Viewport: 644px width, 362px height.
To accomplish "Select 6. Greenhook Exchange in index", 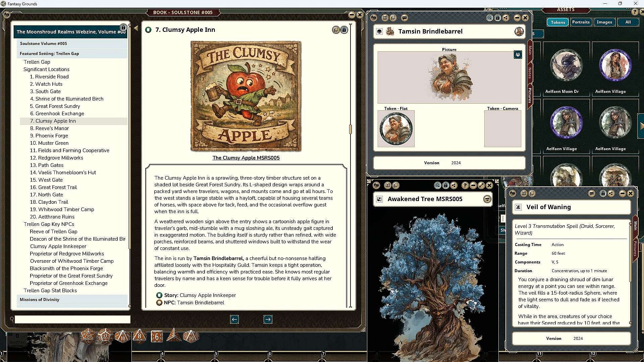I will tap(57, 114).
